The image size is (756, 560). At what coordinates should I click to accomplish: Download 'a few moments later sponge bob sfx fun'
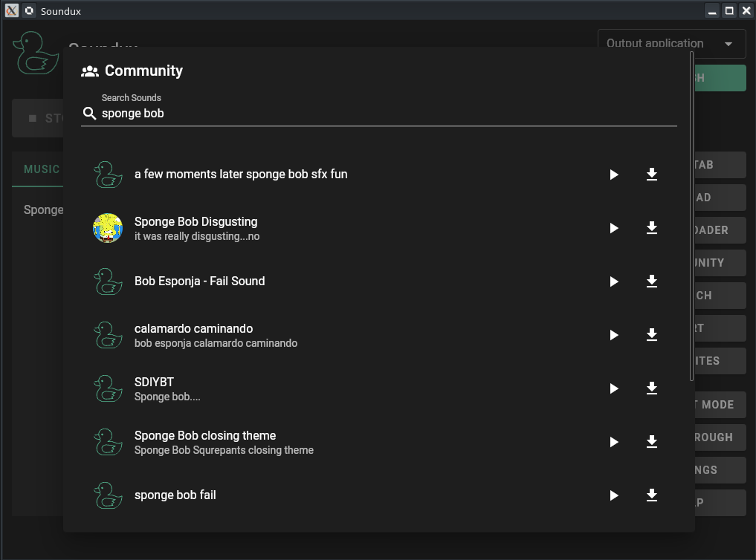pos(652,175)
